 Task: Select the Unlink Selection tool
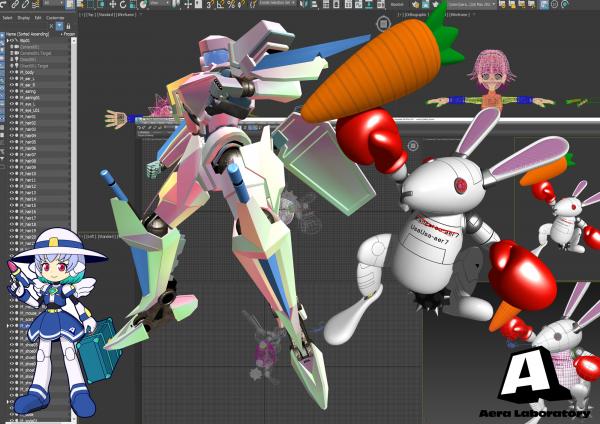click(x=25, y=4)
